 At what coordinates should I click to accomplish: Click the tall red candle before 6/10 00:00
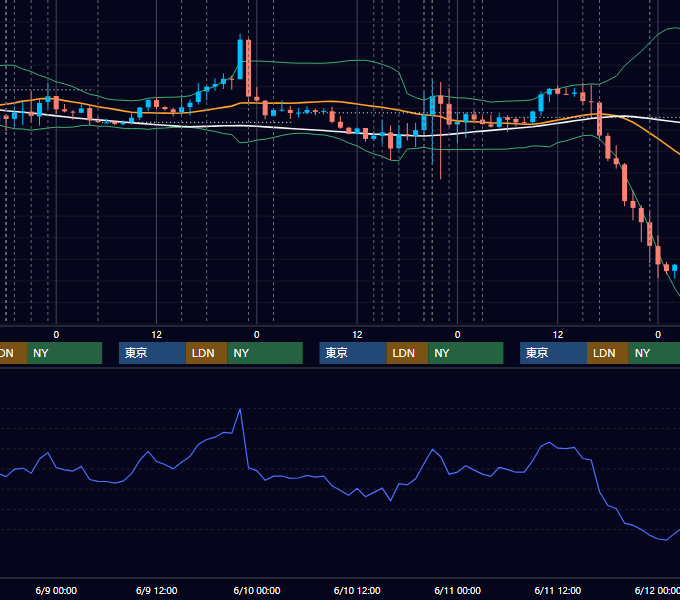[x=248, y=68]
